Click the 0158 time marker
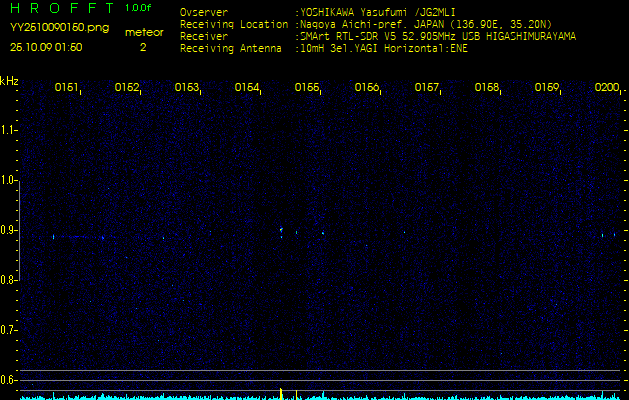The height and width of the screenshot is (400, 629). coord(487,87)
